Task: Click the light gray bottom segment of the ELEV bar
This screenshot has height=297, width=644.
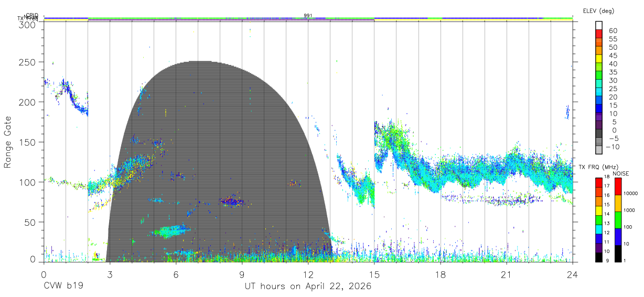Action: click(x=599, y=150)
